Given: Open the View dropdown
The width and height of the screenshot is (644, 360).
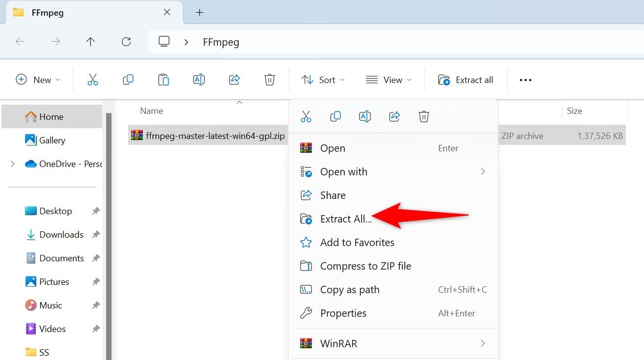Looking at the screenshot, I should point(389,80).
